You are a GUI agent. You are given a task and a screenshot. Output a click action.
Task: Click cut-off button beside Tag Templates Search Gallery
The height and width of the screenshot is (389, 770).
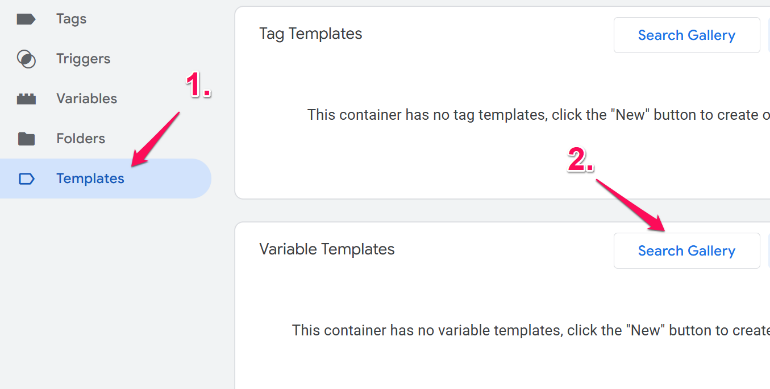coord(769,35)
